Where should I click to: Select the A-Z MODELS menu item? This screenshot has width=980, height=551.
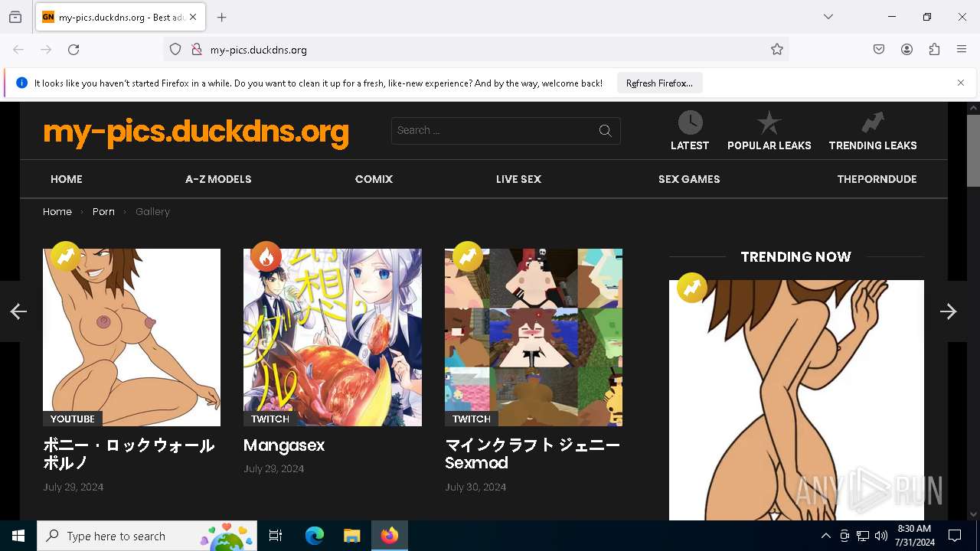tap(218, 179)
